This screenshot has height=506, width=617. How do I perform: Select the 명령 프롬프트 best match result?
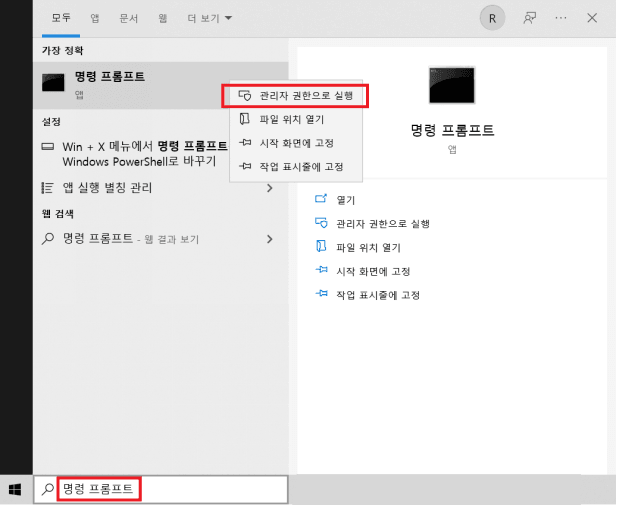pyautogui.click(x=161, y=85)
